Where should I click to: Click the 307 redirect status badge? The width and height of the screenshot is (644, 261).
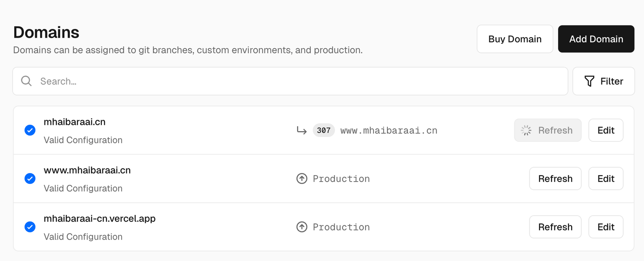(324, 130)
